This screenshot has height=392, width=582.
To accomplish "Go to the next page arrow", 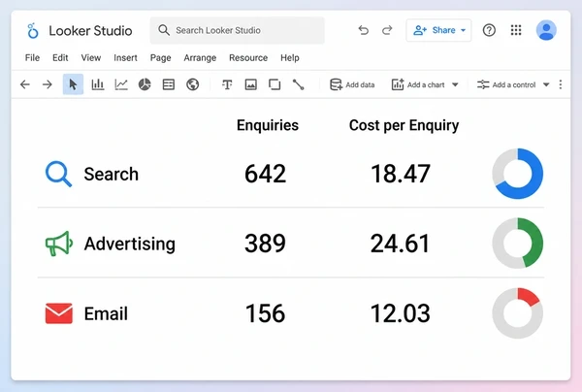I will [x=48, y=84].
